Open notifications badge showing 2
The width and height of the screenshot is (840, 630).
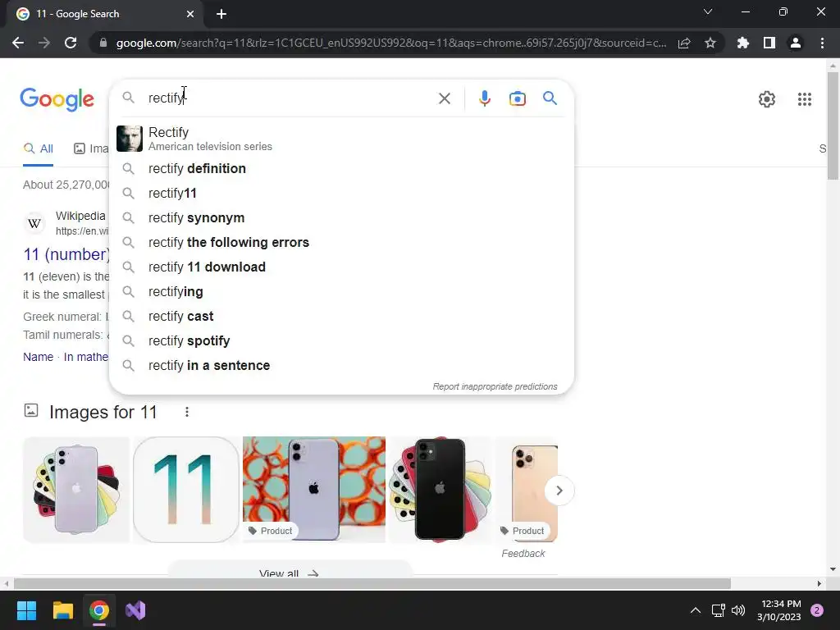[x=817, y=610]
